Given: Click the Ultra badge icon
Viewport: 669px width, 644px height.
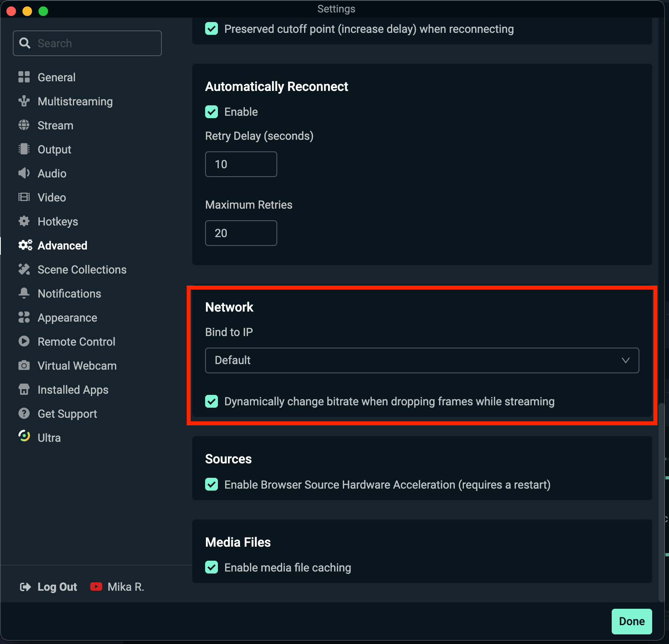Looking at the screenshot, I should (24, 437).
